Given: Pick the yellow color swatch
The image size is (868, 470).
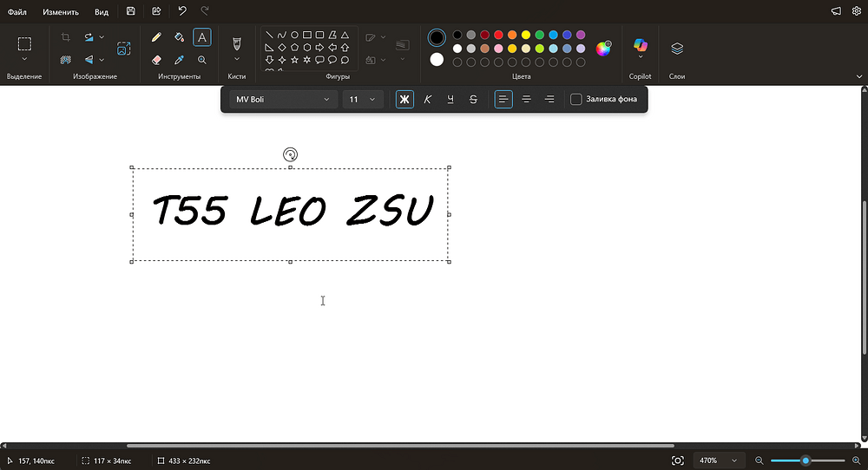Looking at the screenshot, I should pyautogui.click(x=526, y=35).
